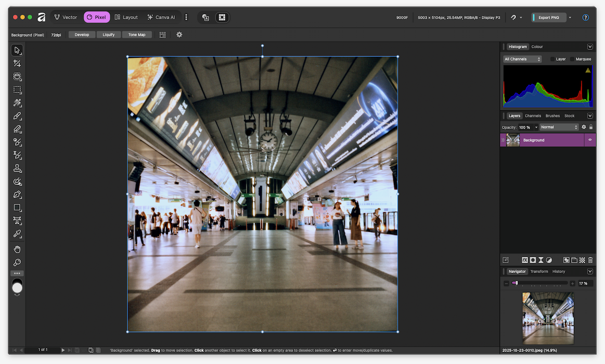Hide the Background layer using the eye icon
This screenshot has height=364, width=605.
590,140
